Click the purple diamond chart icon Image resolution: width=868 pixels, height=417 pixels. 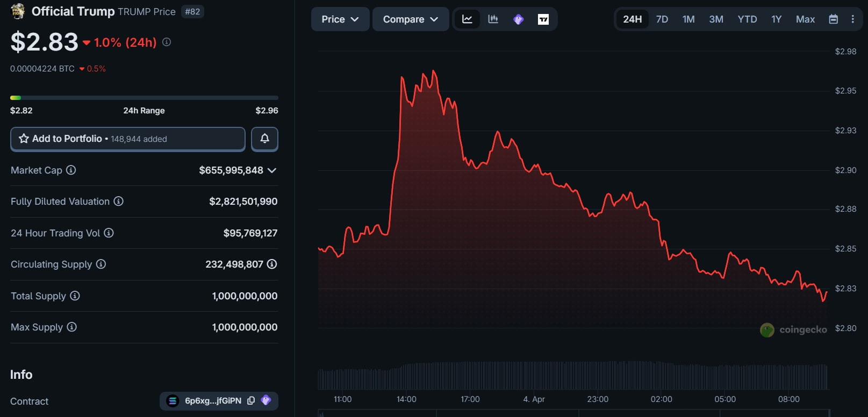coord(518,19)
